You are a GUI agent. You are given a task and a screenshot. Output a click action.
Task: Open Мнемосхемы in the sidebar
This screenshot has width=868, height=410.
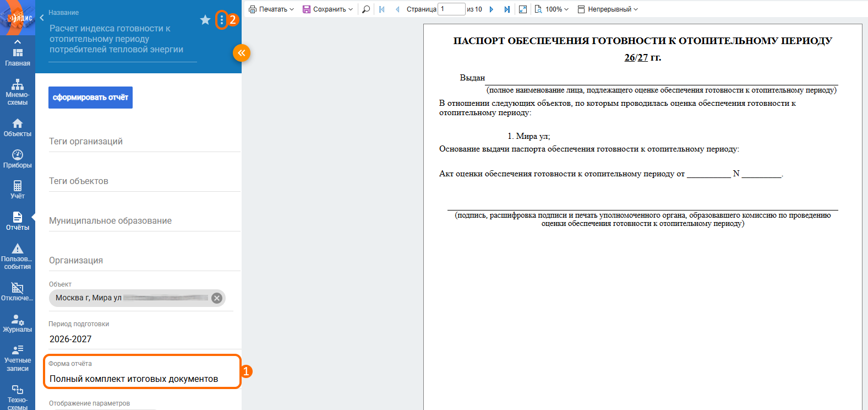tap(18, 92)
